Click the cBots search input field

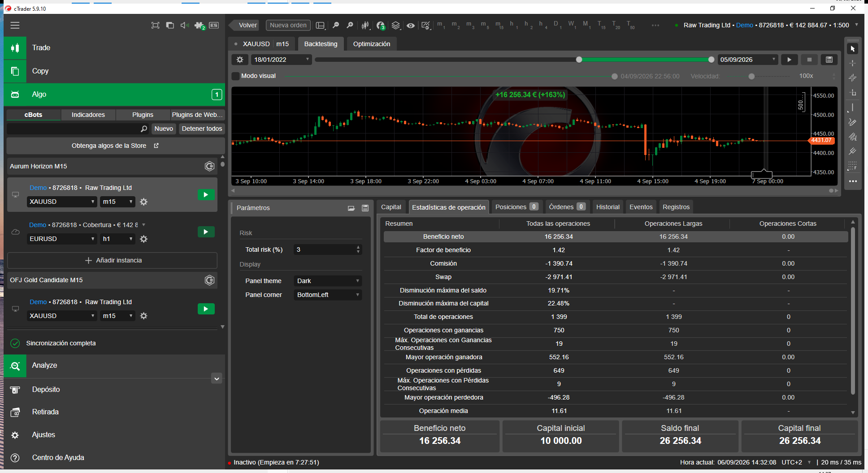(x=78, y=129)
